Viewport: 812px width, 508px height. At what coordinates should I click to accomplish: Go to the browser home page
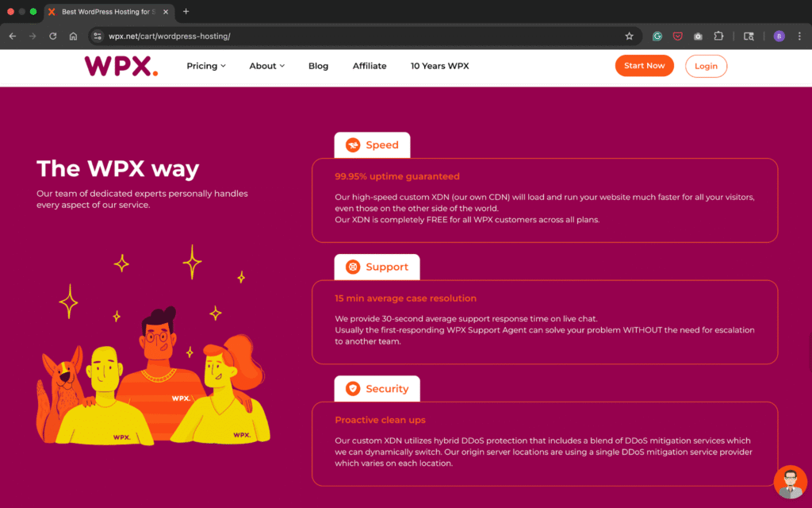[x=73, y=36]
